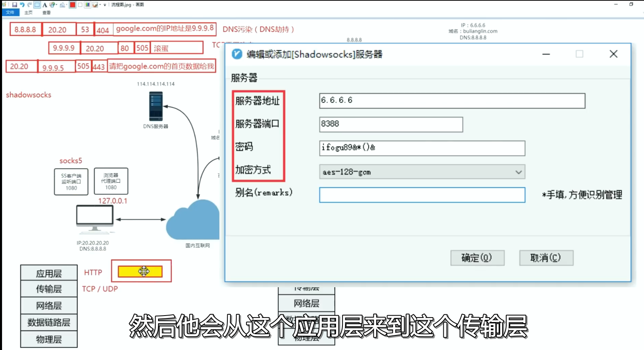The width and height of the screenshot is (644, 350).
Task: Click the 国内互联网 cloud icon in diagram
Action: click(x=194, y=220)
